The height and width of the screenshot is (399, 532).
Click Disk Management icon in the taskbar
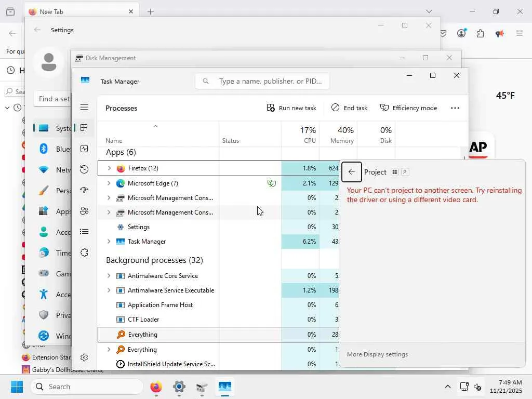point(202,387)
